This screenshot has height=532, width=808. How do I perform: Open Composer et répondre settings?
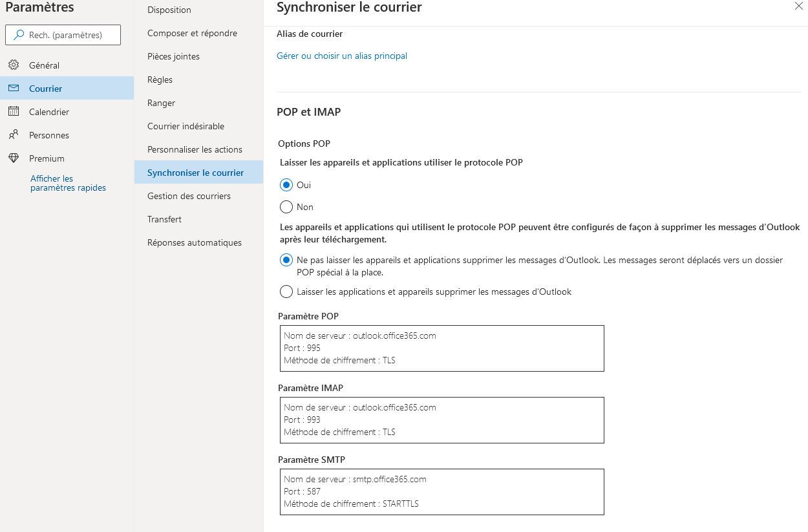coord(192,33)
